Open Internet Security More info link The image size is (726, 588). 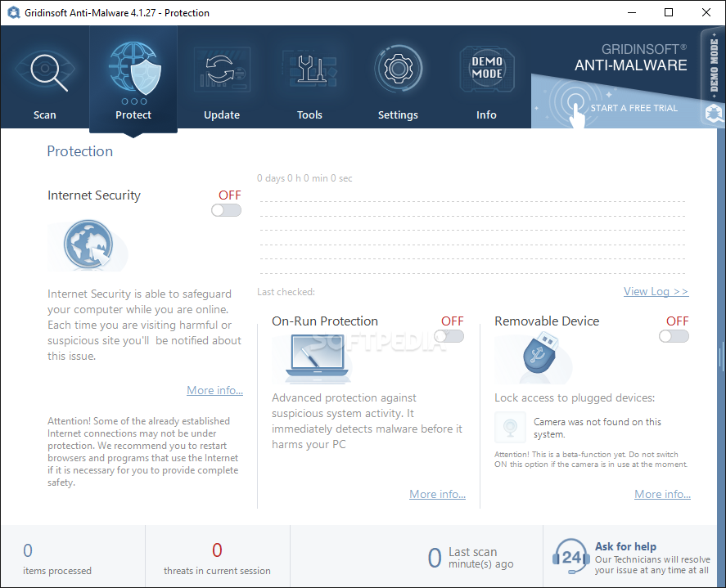(x=214, y=390)
